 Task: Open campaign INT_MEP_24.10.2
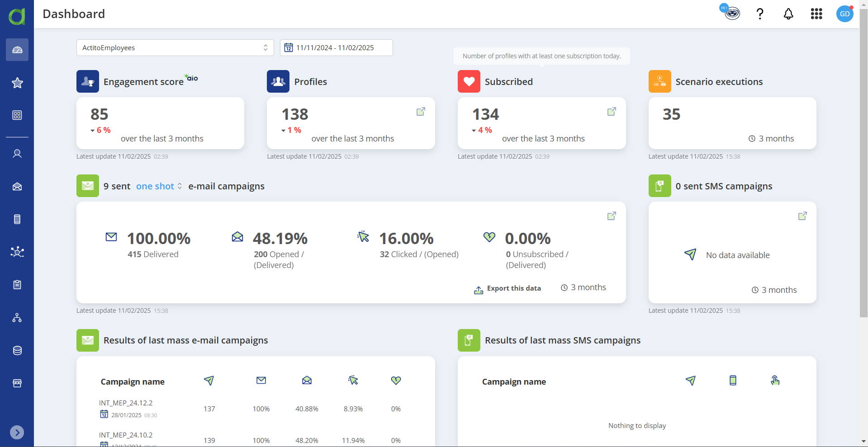tap(126, 435)
